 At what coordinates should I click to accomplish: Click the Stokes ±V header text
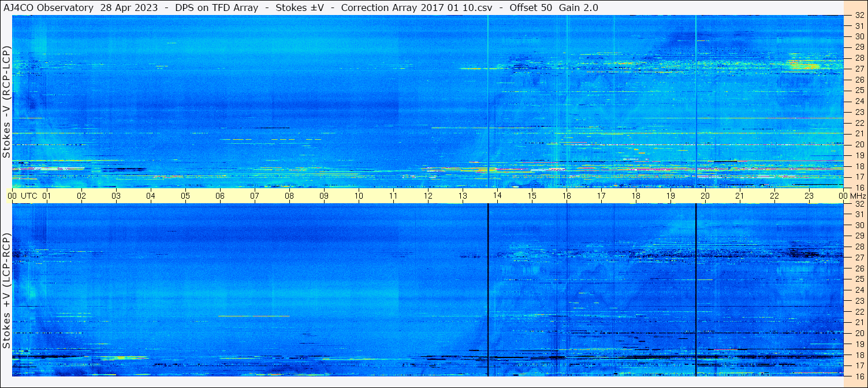(x=300, y=8)
